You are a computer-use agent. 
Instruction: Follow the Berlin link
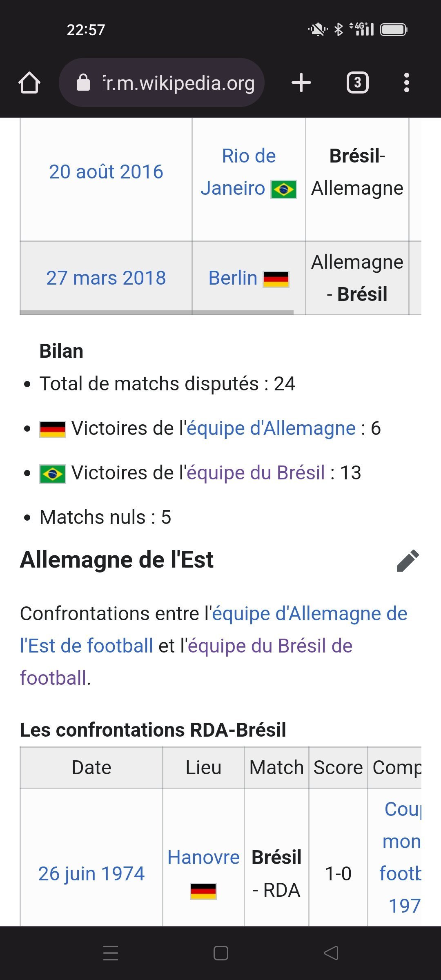click(x=233, y=278)
